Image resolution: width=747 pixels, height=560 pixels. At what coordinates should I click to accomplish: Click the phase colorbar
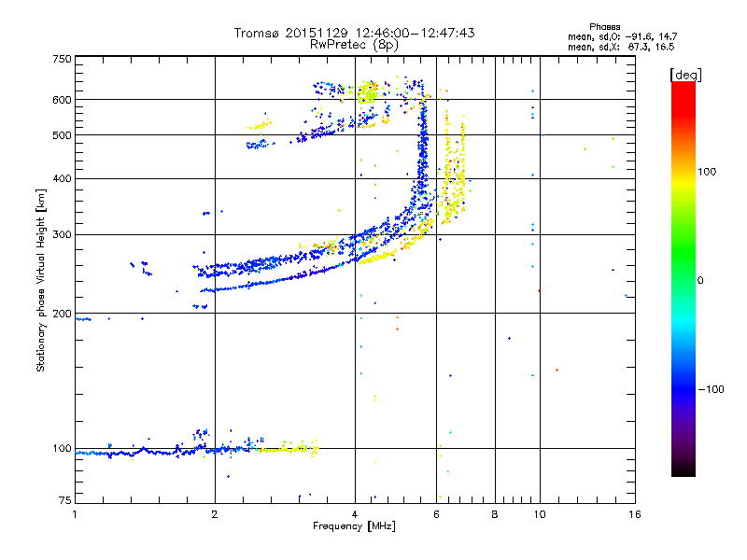pos(684,278)
